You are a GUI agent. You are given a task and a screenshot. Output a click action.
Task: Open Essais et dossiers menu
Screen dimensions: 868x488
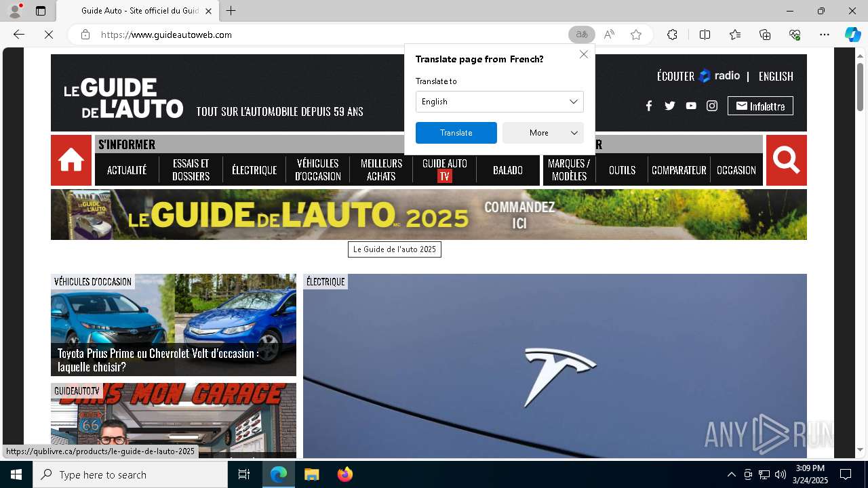click(x=191, y=170)
